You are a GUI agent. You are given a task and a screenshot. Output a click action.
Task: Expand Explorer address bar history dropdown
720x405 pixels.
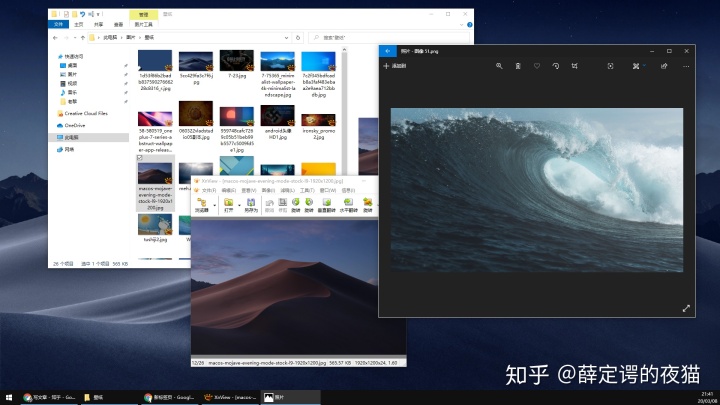(287, 38)
